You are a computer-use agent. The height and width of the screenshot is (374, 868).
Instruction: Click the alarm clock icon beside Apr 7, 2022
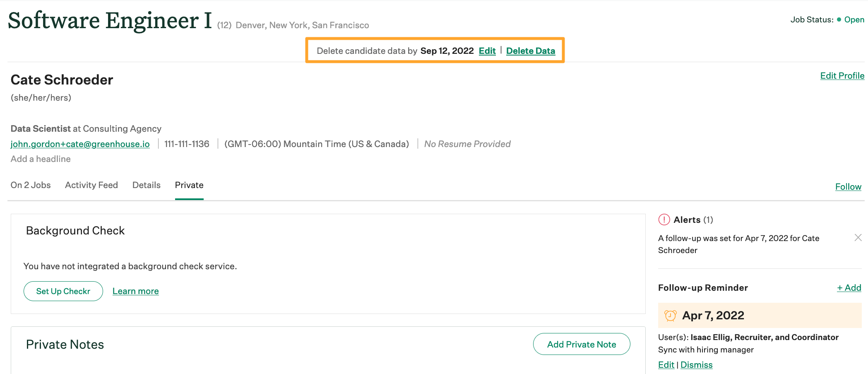point(671,315)
